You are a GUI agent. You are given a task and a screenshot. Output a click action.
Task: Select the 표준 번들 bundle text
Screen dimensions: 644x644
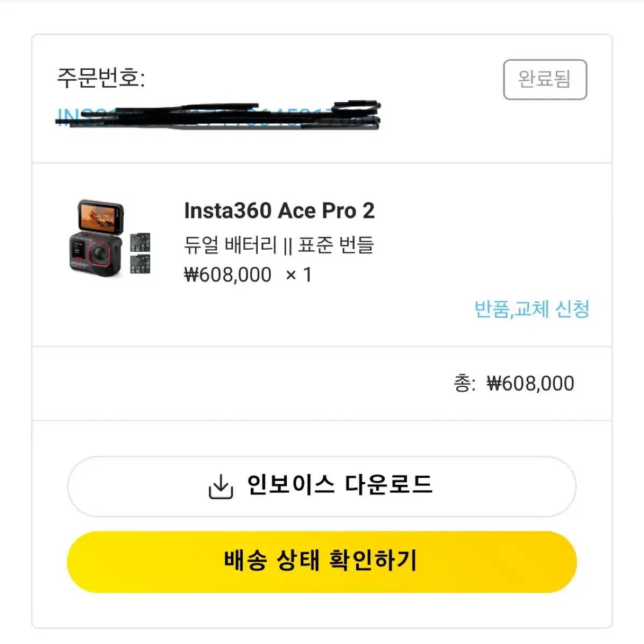tap(336, 245)
